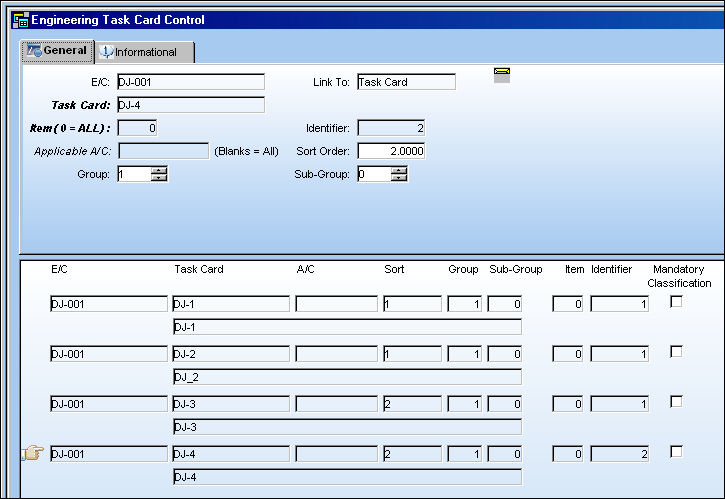The image size is (725, 499).
Task: Click the Sort cell in the DJ-2 row
Action: click(412, 354)
